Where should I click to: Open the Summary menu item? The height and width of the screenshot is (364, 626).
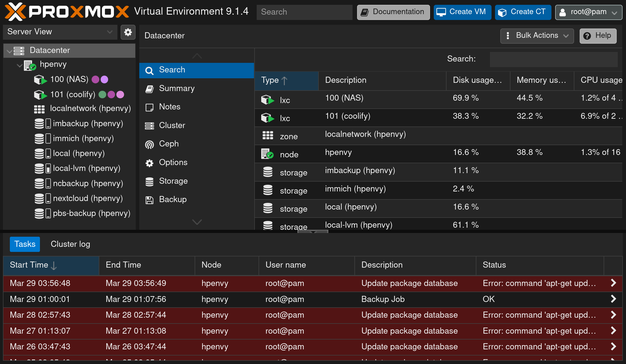pos(197,89)
